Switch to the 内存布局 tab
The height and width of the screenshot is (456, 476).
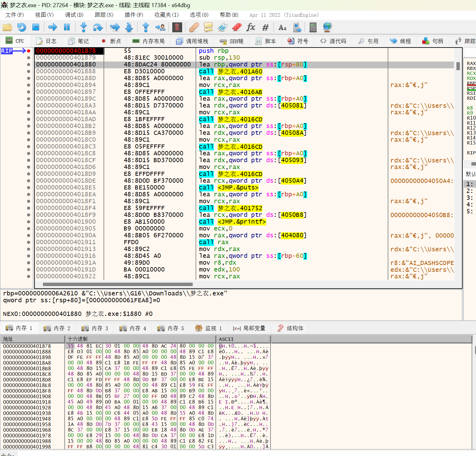[149, 41]
